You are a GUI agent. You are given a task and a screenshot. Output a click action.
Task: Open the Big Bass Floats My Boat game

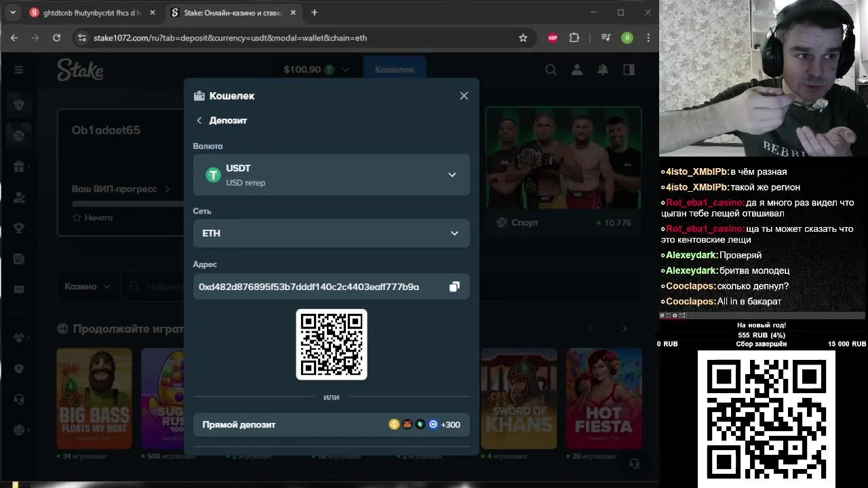pyautogui.click(x=94, y=399)
